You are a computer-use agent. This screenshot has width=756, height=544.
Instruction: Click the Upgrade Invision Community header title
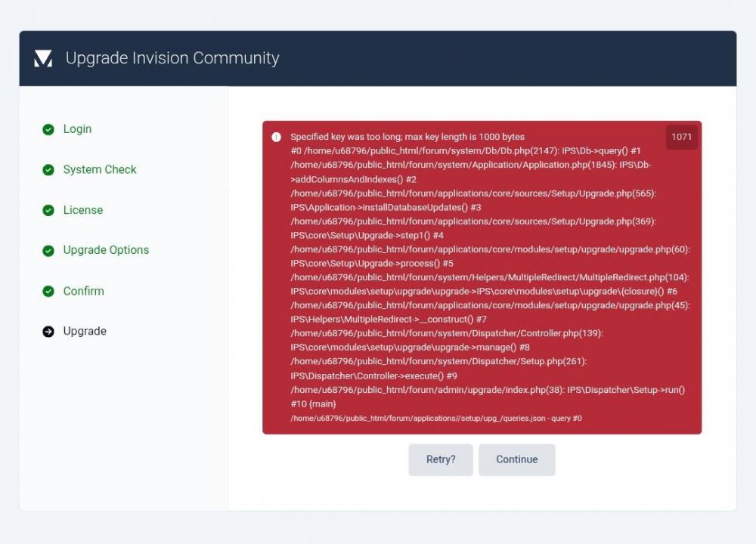(172, 58)
